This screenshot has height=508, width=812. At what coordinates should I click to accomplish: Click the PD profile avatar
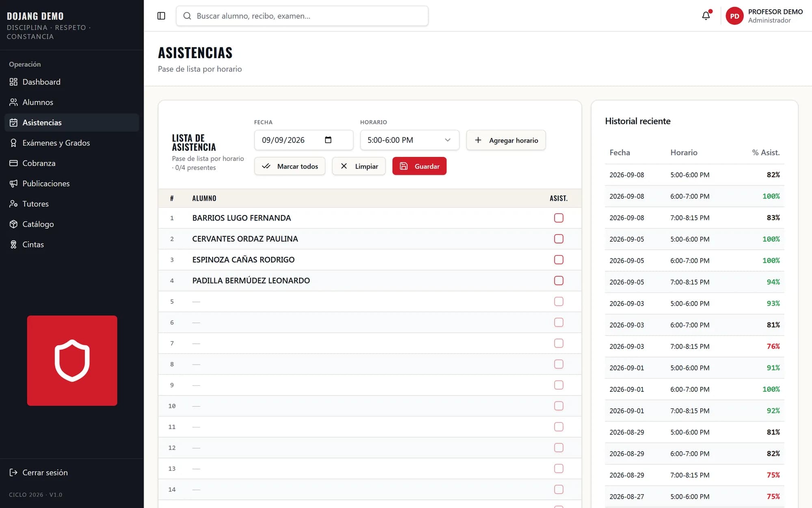734,16
